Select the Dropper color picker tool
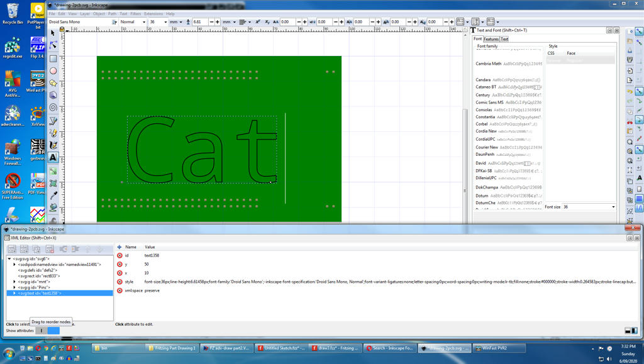 coord(53,196)
